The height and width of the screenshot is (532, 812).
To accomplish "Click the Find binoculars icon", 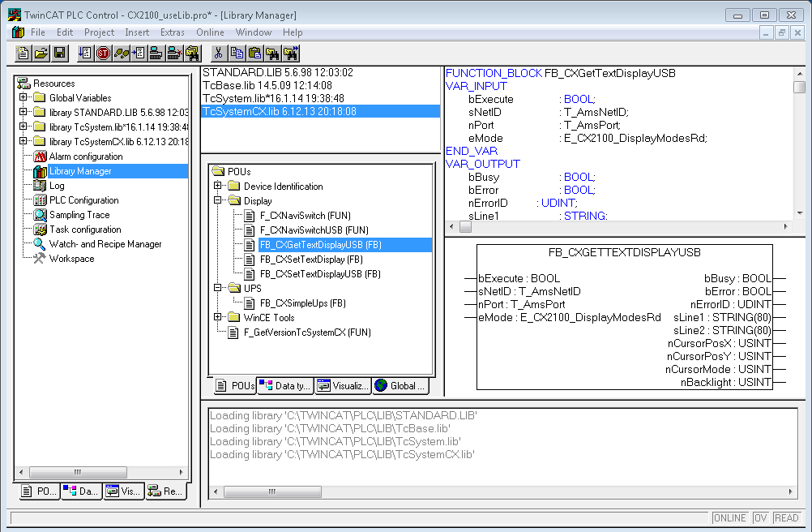I will click(x=272, y=53).
